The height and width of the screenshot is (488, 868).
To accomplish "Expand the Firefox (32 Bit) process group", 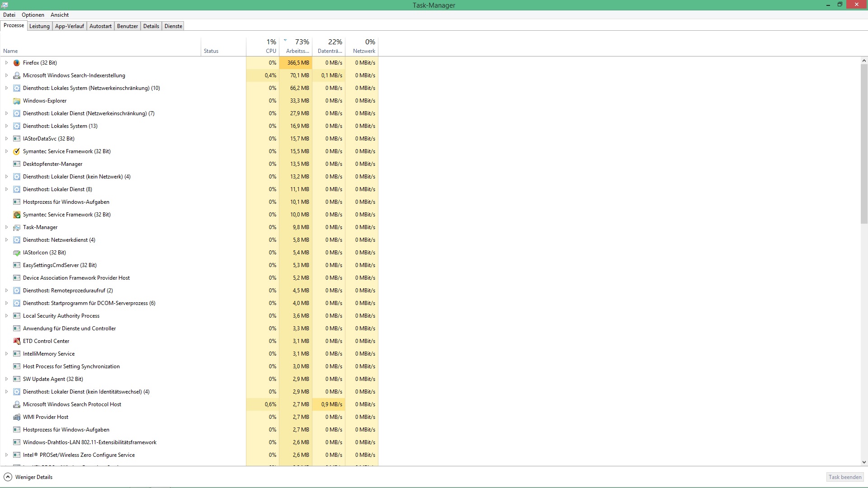I will tap(6, 63).
